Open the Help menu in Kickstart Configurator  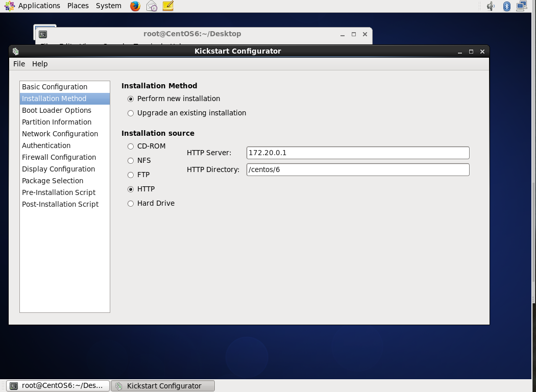pos(40,64)
